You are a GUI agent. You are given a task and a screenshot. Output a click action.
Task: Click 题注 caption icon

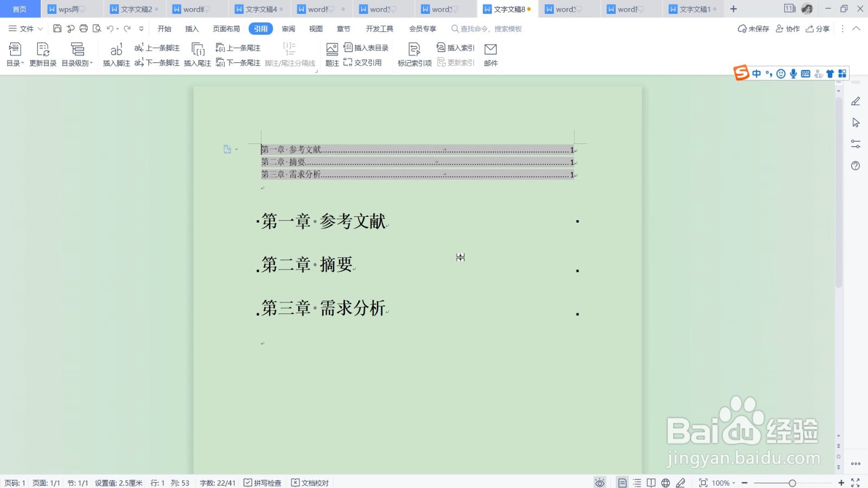pyautogui.click(x=332, y=55)
